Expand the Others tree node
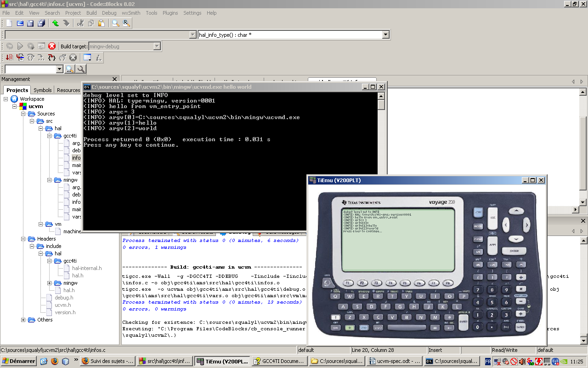This screenshot has height=368, width=588. pos(23,320)
